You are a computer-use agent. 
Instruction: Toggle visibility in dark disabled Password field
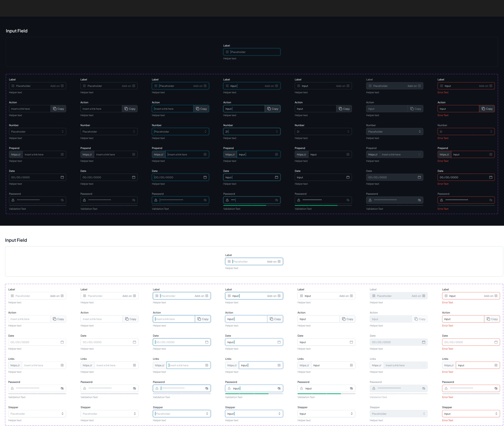point(419,200)
